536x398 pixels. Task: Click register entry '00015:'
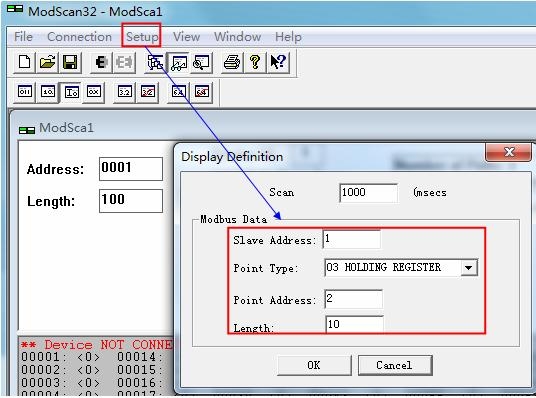[139, 370]
